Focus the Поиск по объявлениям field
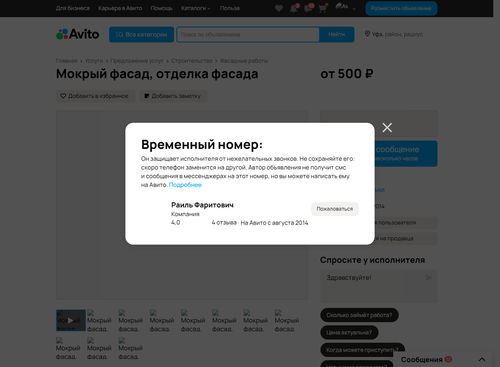This screenshot has height=367, width=500. [x=248, y=34]
